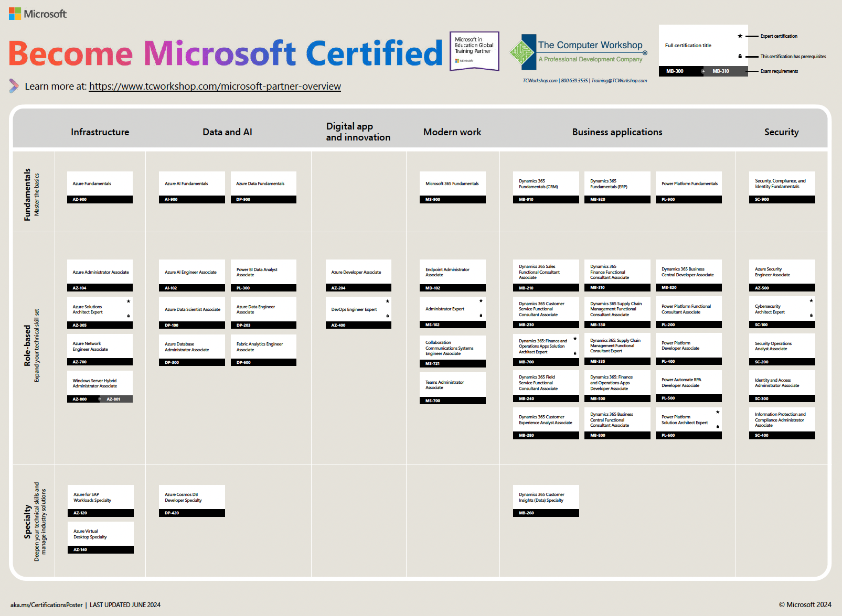Click the Fabric Analytics Engineer Associate card
842x616 pixels.
coord(263,350)
